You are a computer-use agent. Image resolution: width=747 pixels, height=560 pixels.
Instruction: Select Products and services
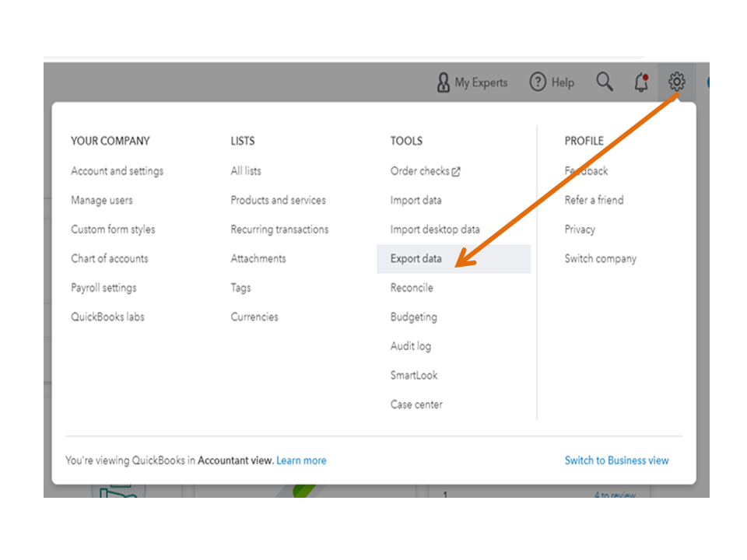click(x=279, y=200)
